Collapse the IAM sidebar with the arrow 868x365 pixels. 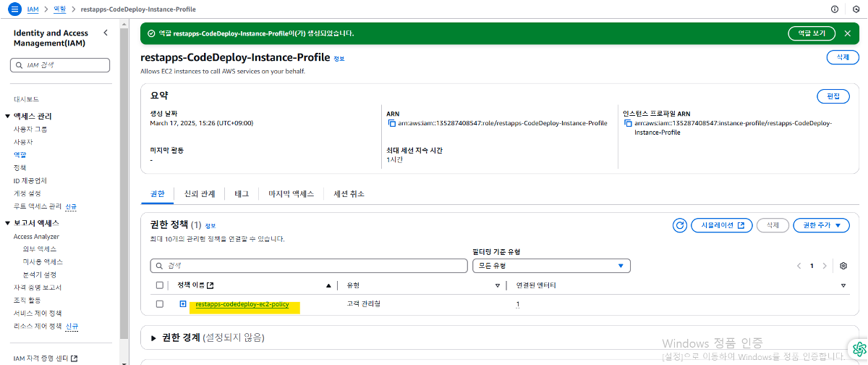pos(106,33)
